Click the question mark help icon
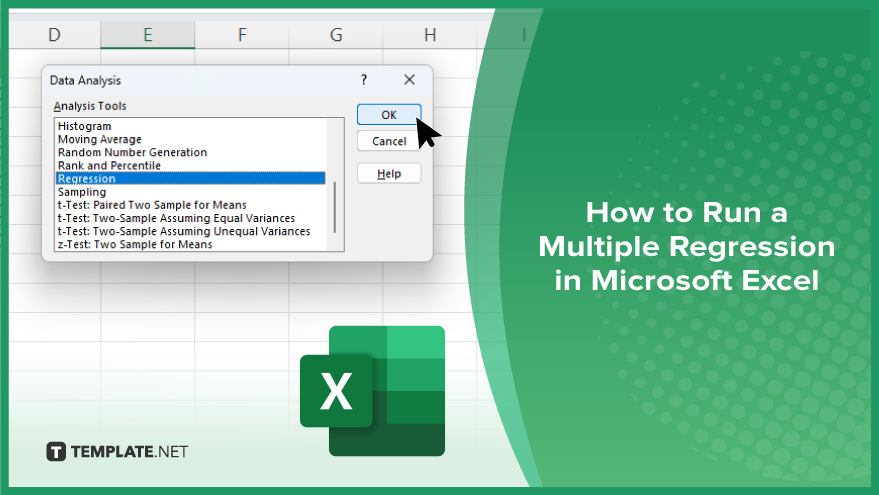The width and height of the screenshot is (879, 495). click(364, 80)
